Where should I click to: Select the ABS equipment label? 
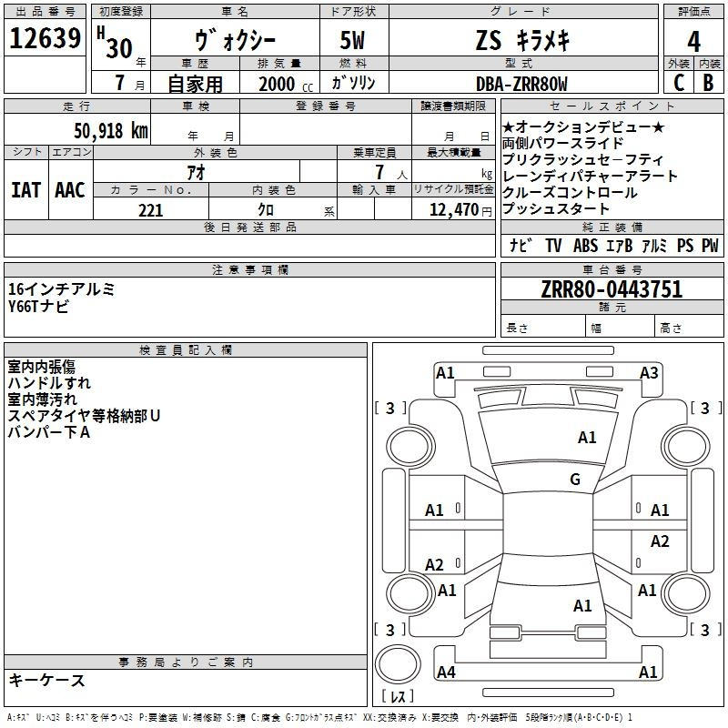[x=585, y=246]
